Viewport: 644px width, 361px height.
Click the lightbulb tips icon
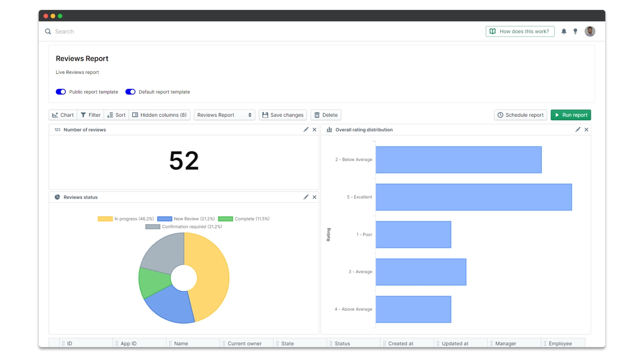[x=575, y=31]
